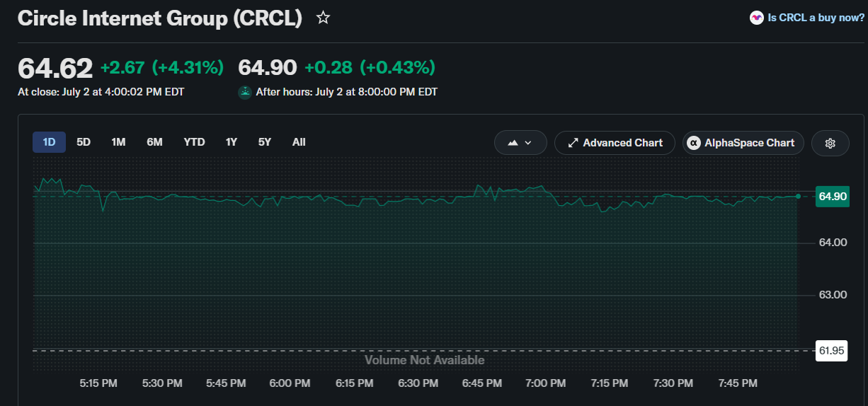Screen dimensions: 868x406
Task: Click the 5:30 PM time label
Action: (162, 383)
